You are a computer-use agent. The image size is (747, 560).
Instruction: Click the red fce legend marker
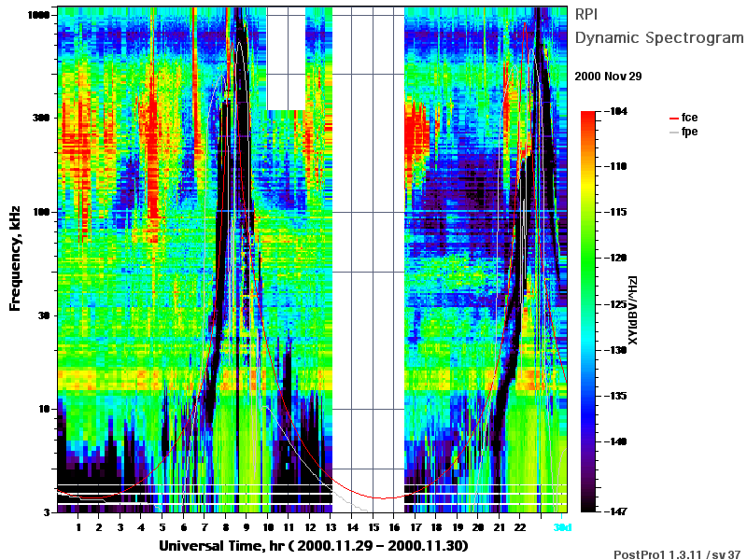(x=673, y=119)
